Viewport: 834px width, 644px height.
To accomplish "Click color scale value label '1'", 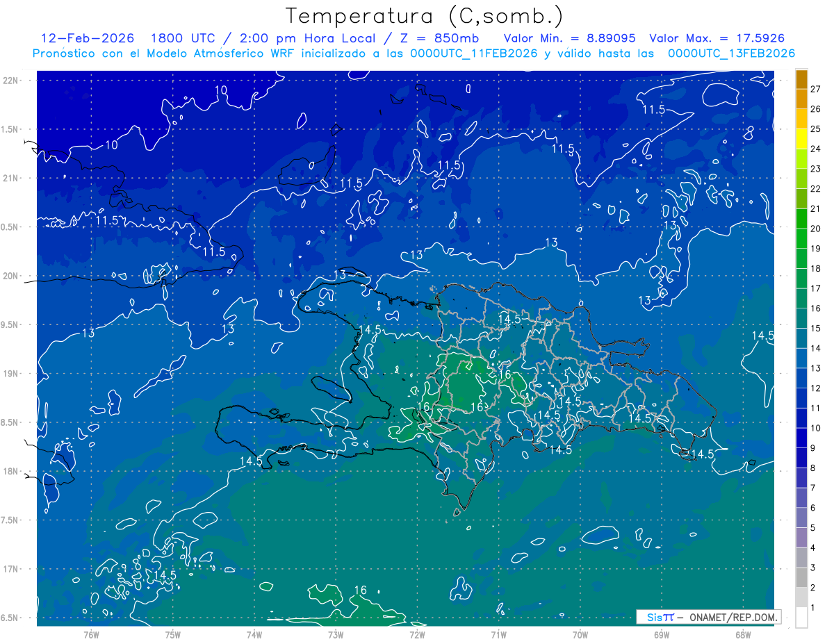I will tap(814, 609).
